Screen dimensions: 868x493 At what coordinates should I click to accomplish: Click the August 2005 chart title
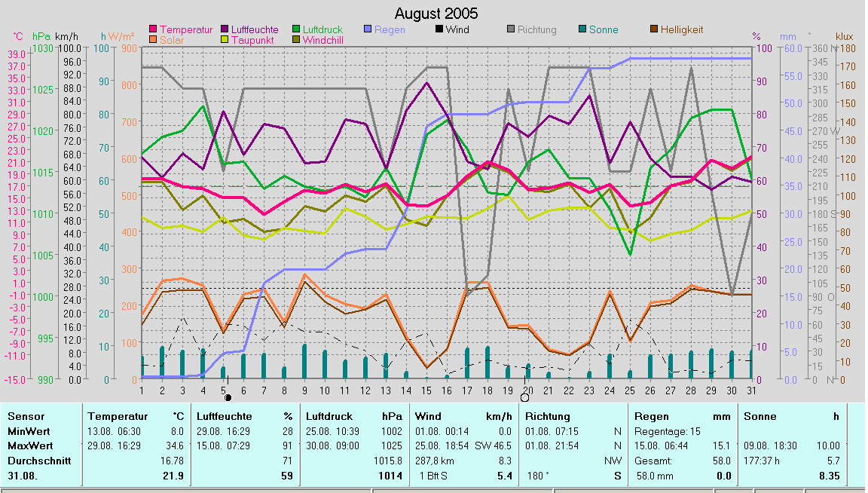436,14
